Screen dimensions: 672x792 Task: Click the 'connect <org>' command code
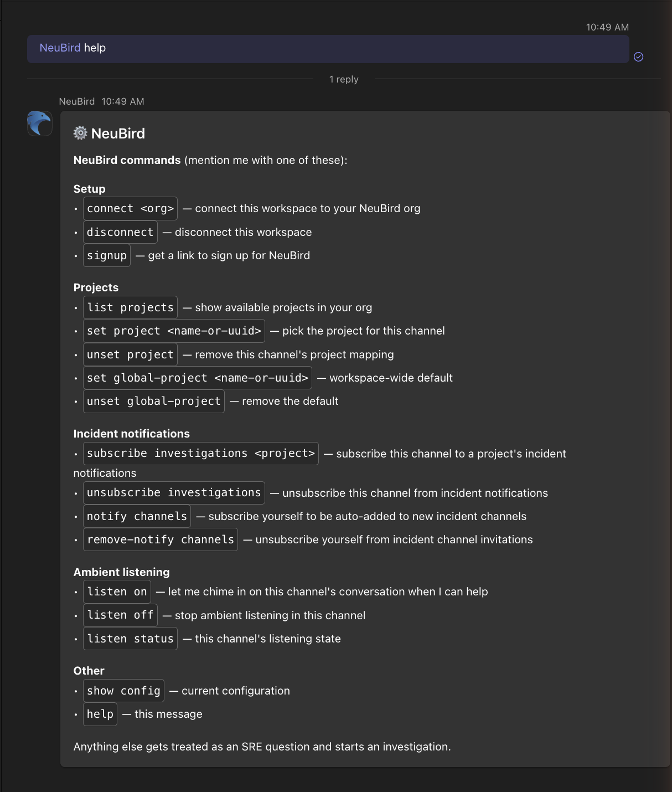pyautogui.click(x=131, y=208)
